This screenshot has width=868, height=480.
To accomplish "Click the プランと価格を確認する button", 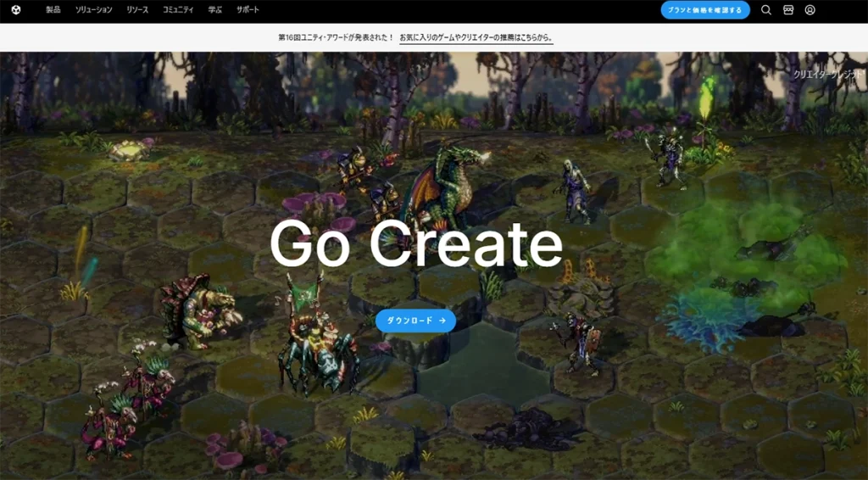I will tap(705, 10).
